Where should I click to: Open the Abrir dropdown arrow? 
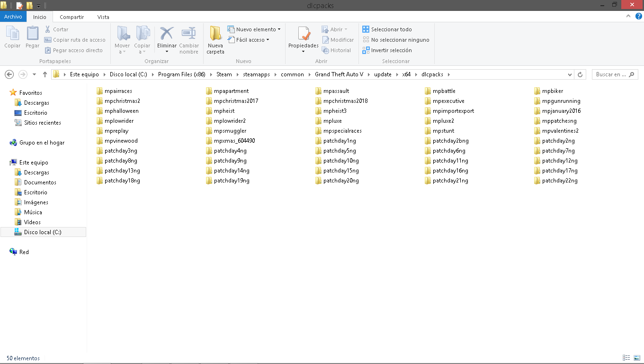(x=345, y=29)
